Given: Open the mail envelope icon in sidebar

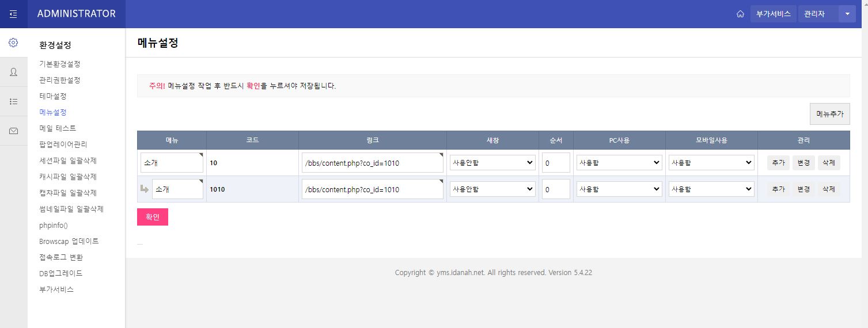Looking at the screenshot, I should pyautogui.click(x=13, y=131).
